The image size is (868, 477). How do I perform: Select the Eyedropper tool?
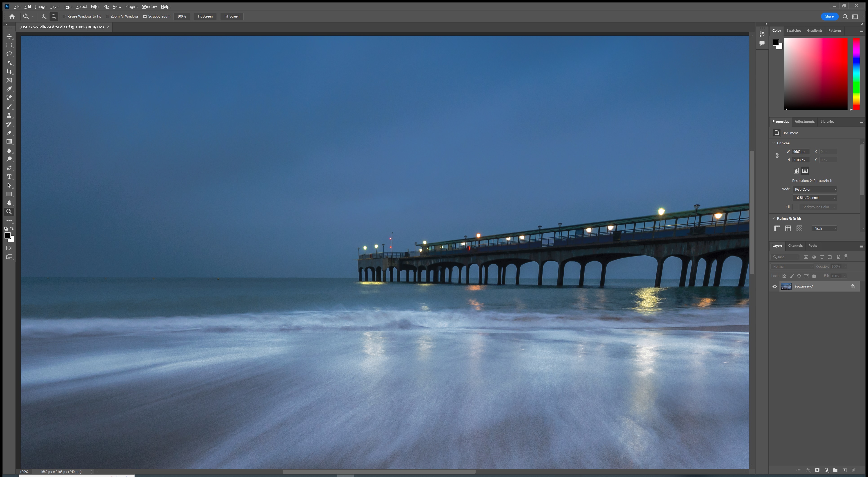click(9, 89)
